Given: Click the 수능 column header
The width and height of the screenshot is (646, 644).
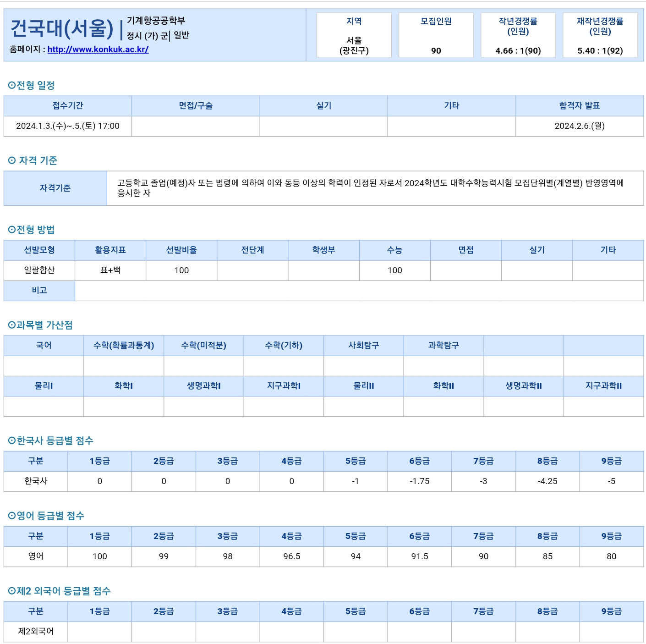Looking at the screenshot, I should tap(395, 250).
